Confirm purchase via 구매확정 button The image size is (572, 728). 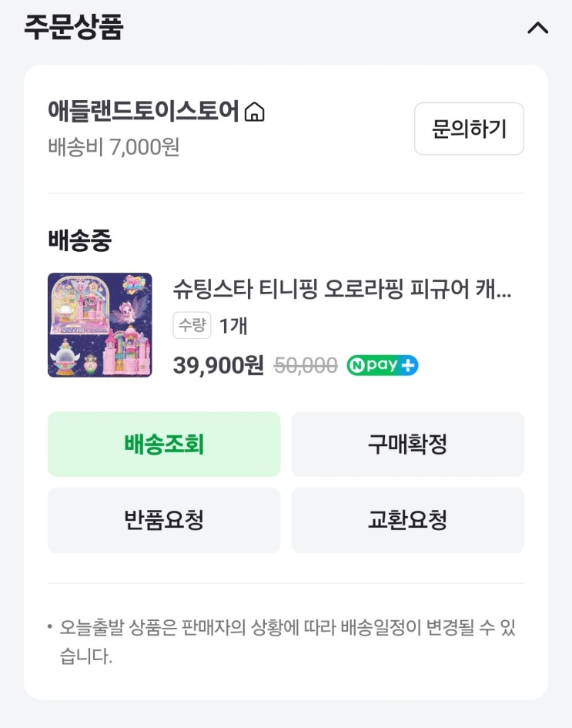click(407, 445)
